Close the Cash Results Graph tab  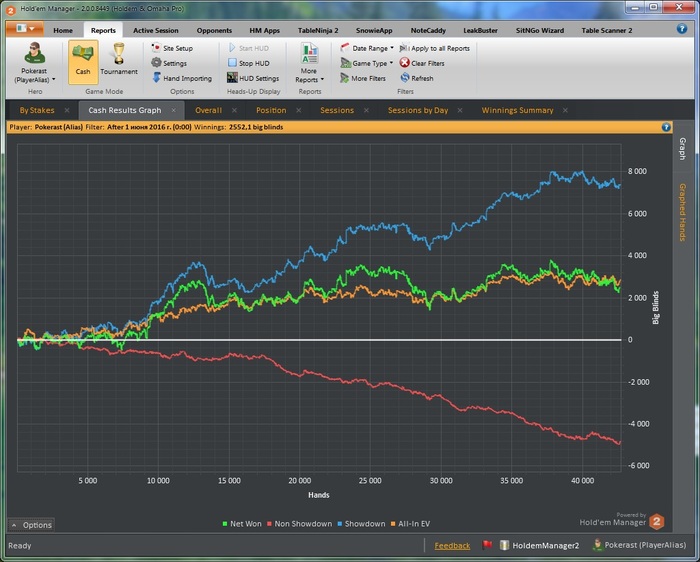(x=174, y=110)
